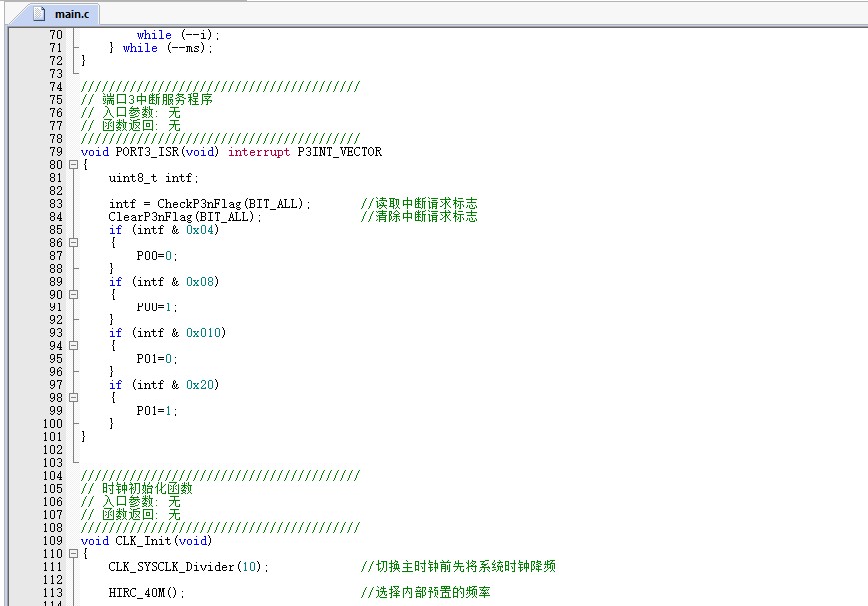
Task: Click on 'void CLK_Init(void)' declaration
Action: (146, 541)
